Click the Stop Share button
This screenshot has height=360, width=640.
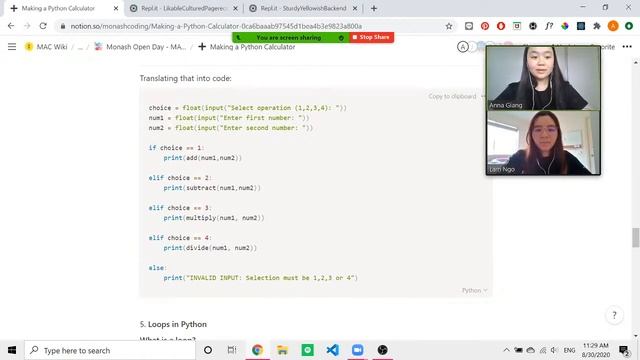pyautogui.click(x=371, y=37)
